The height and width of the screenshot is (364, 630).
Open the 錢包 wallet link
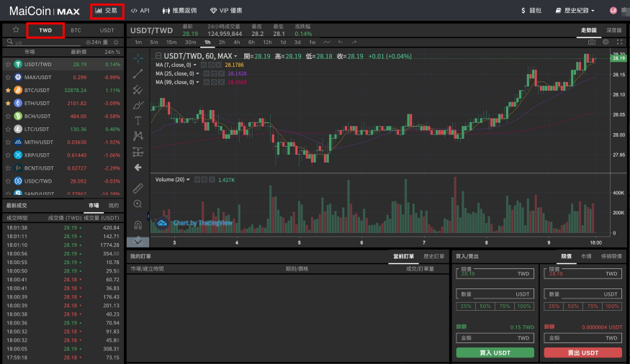(x=531, y=11)
